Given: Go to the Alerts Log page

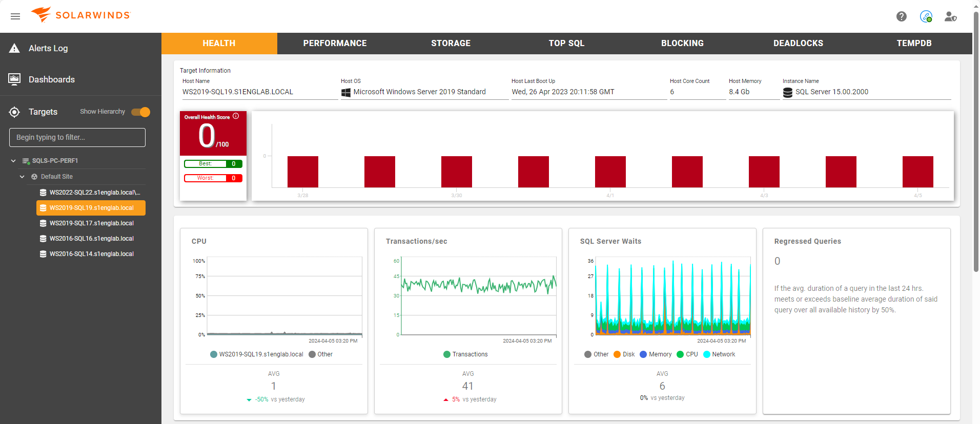Looking at the screenshot, I should point(48,48).
